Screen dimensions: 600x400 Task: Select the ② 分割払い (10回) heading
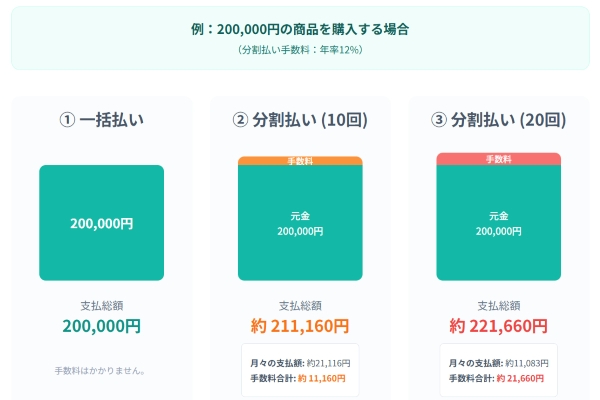(x=300, y=120)
